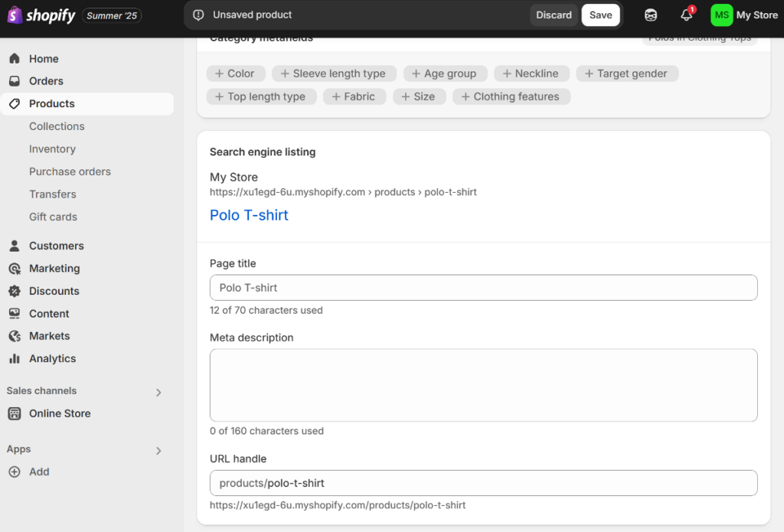Open Orders from the sidebar icon
This screenshot has height=532, width=784.
point(15,80)
